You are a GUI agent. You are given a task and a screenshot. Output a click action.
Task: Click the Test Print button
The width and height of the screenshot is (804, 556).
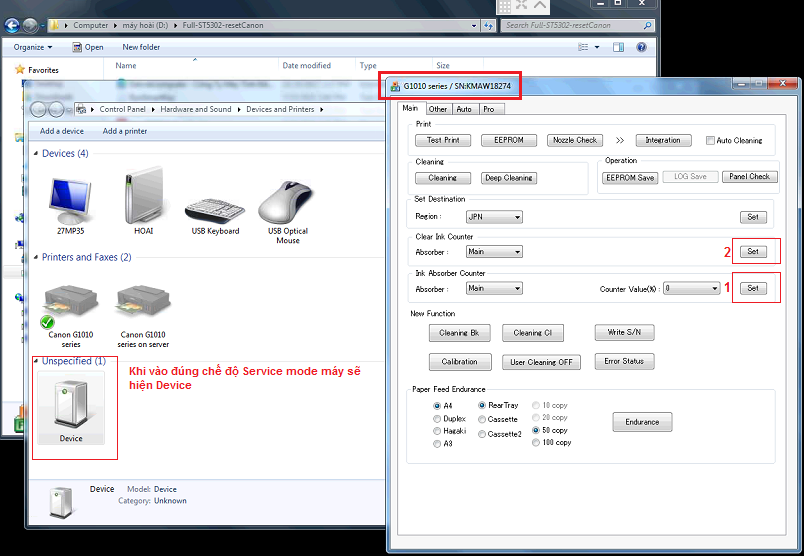(443, 140)
